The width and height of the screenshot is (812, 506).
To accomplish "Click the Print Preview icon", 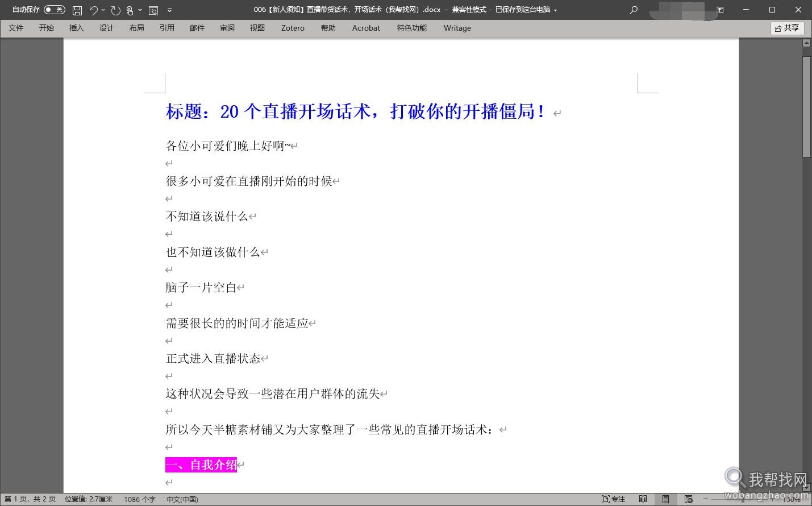I will (x=153, y=10).
